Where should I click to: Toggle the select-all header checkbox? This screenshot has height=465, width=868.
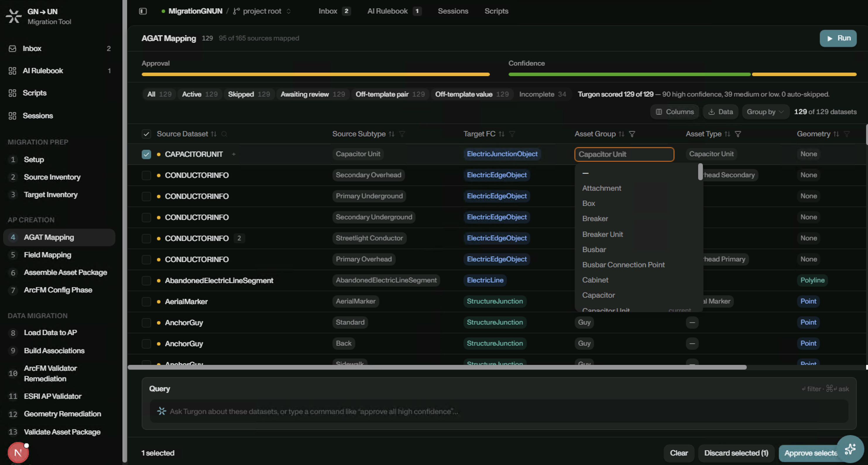tap(146, 134)
